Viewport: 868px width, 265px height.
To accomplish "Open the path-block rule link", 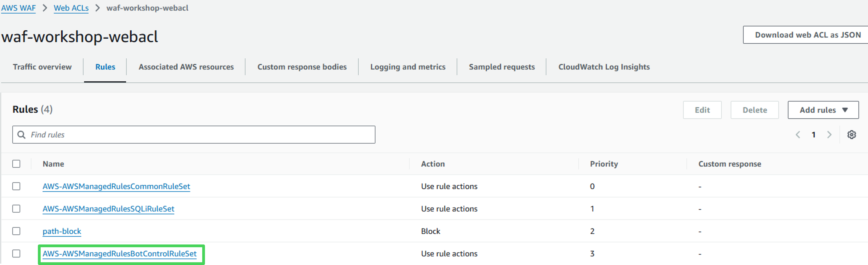I will click(x=62, y=231).
